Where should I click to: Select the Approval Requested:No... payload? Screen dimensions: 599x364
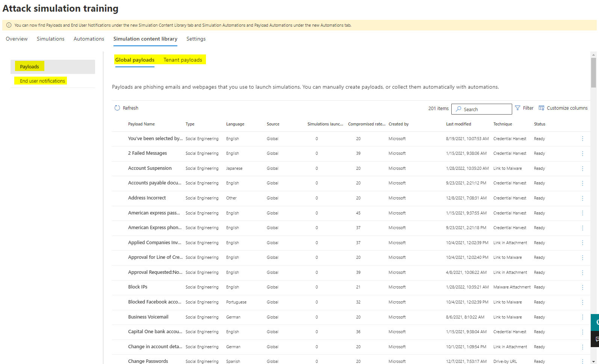(x=155, y=272)
